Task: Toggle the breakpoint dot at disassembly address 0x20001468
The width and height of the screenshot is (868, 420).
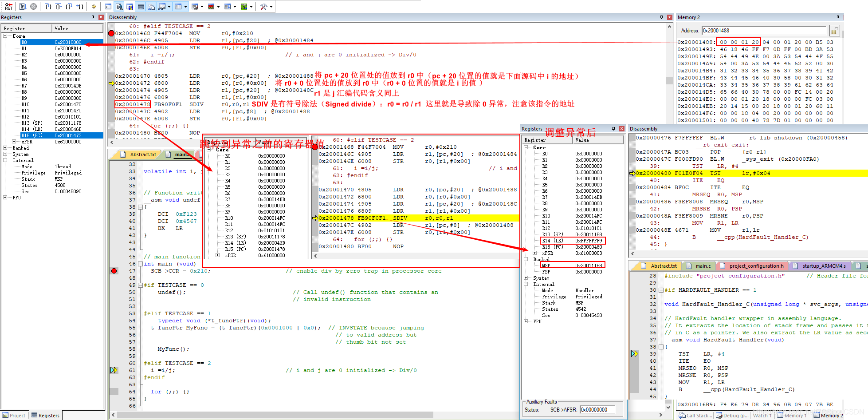Action: 111,33
